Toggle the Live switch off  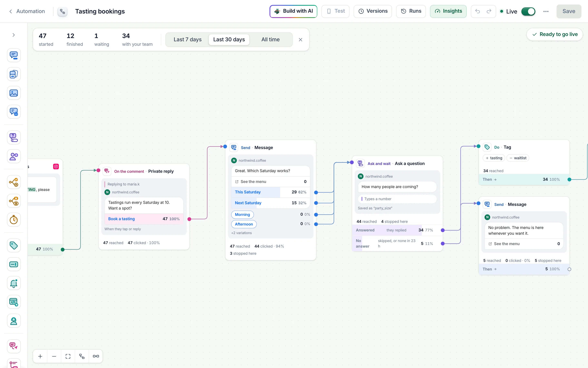[x=528, y=11]
